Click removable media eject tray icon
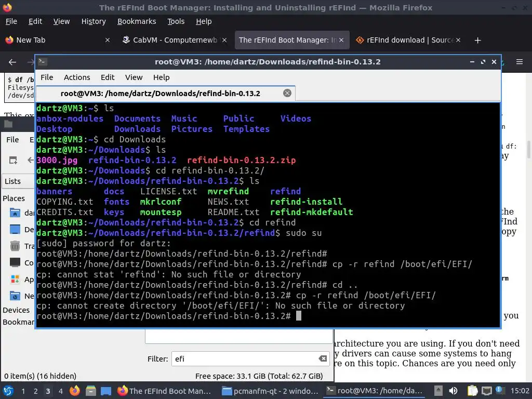Image resolution: width=532 pixels, height=399 pixels. click(x=438, y=391)
